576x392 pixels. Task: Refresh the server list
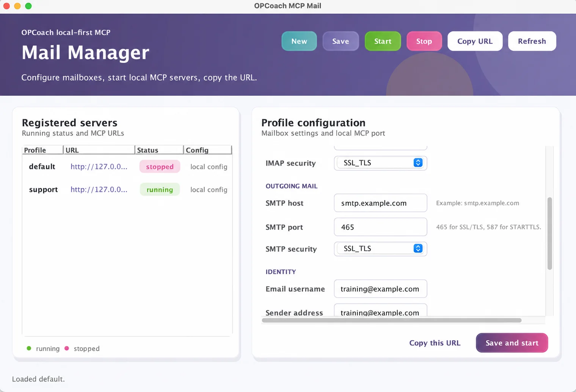[532, 41]
